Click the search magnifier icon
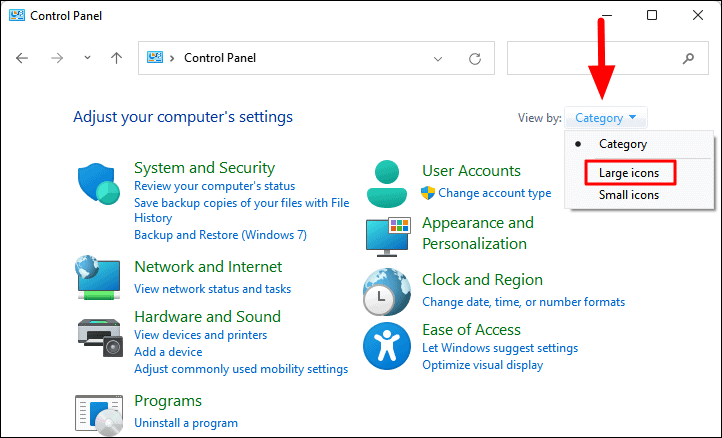The width and height of the screenshot is (722, 438). pos(688,58)
